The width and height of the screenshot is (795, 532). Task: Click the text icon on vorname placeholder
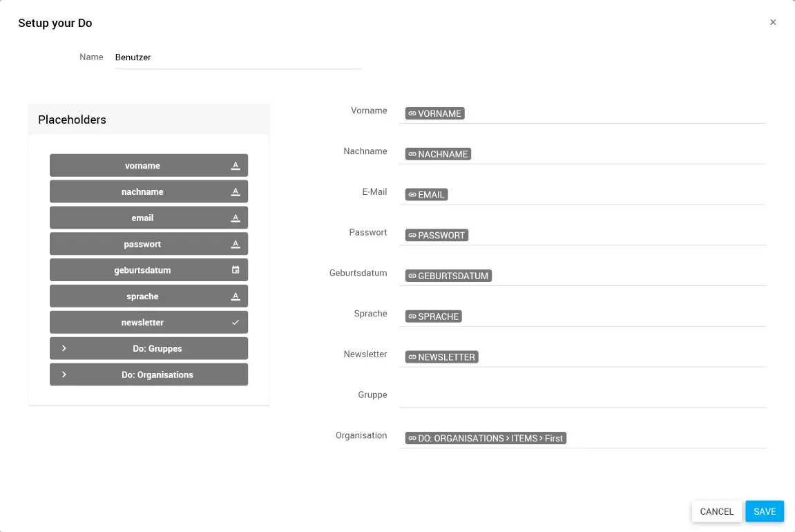click(x=236, y=166)
